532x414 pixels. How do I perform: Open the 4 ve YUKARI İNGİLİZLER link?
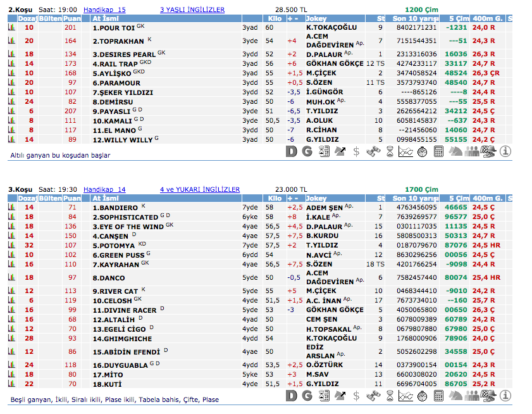tap(200, 189)
